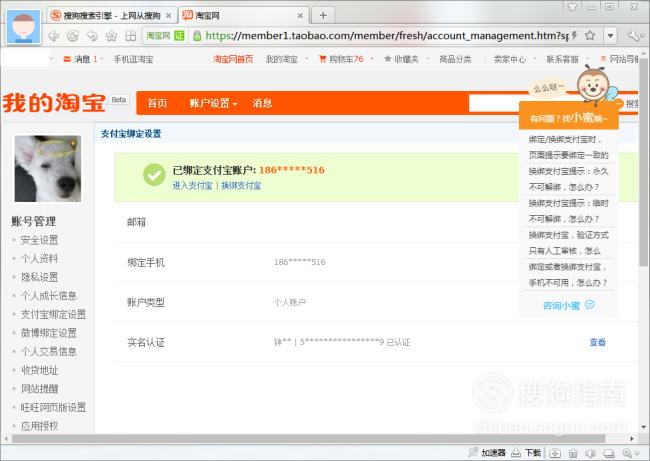Close the 淘宝网 tab
Screen dimensions: 650x461
pos(300,16)
